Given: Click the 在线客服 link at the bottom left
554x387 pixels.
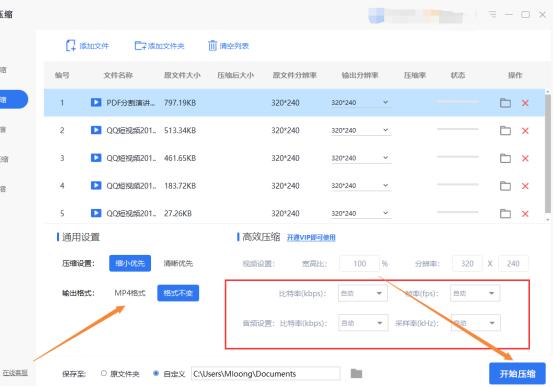Looking at the screenshot, I should (15, 373).
